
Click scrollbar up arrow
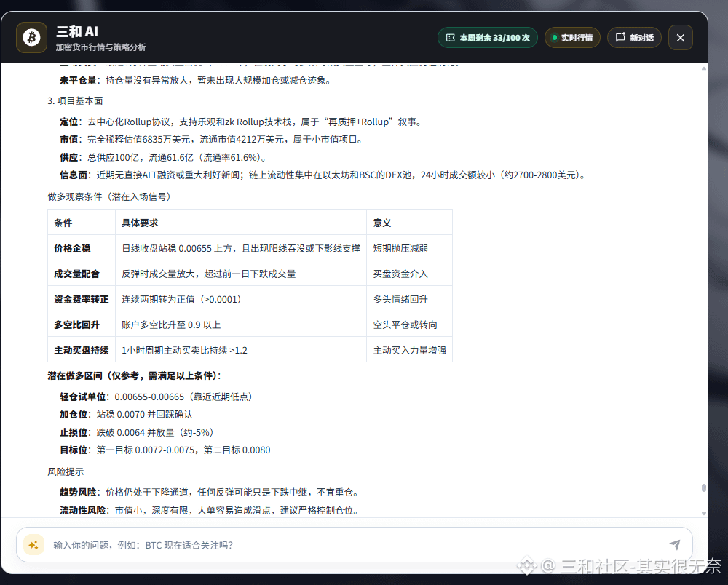pos(704,68)
